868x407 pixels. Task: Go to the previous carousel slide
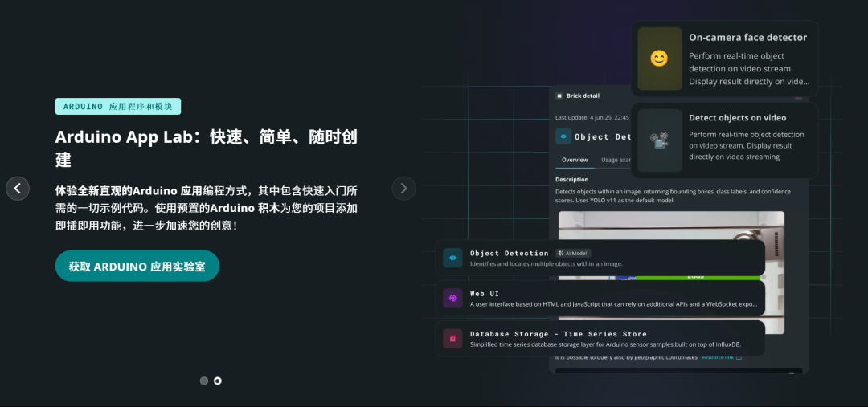pos(18,189)
